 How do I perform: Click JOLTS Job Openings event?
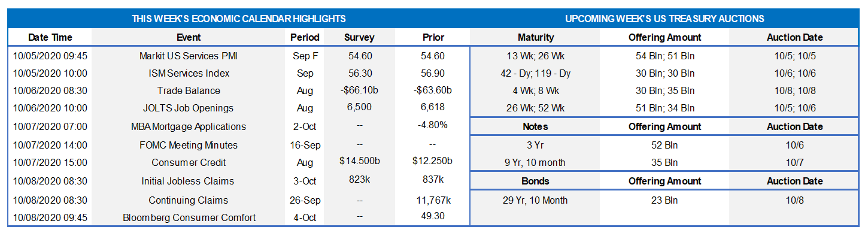click(x=189, y=108)
